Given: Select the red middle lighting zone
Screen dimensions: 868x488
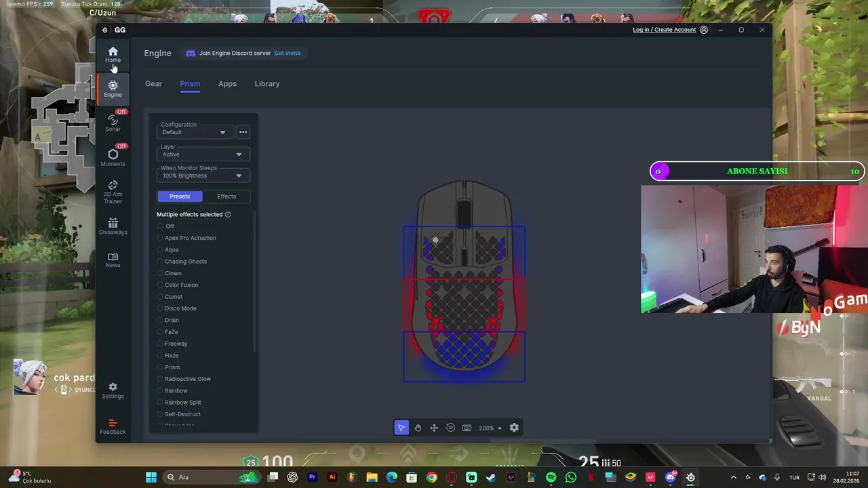Looking at the screenshot, I should coord(465,304).
